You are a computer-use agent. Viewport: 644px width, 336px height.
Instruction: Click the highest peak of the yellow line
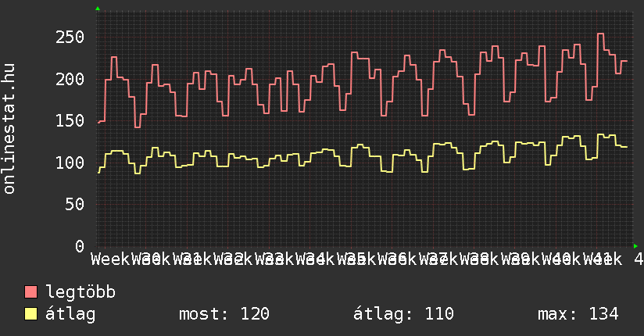coord(600,135)
